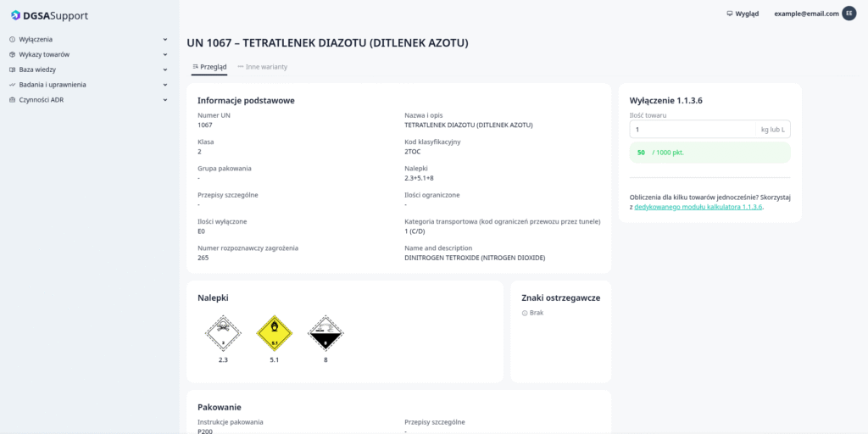Image resolution: width=868 pixels, height=434 pixels.
Task: Expand the Czynności ADR chevron
Action: [165, 100]
